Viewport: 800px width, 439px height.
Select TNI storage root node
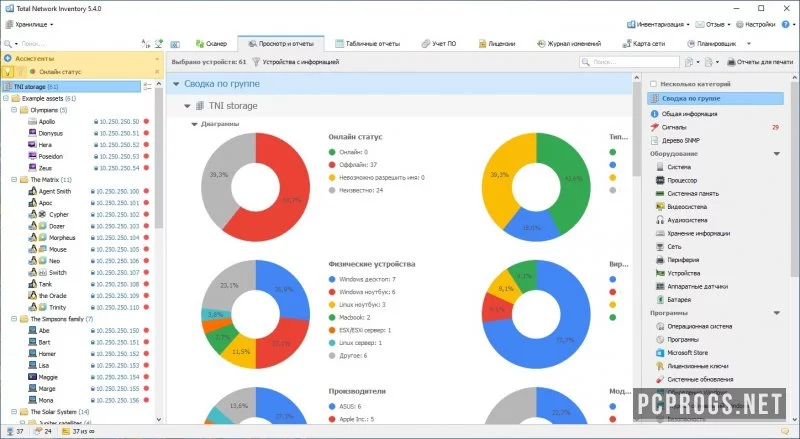coord(71,87)
